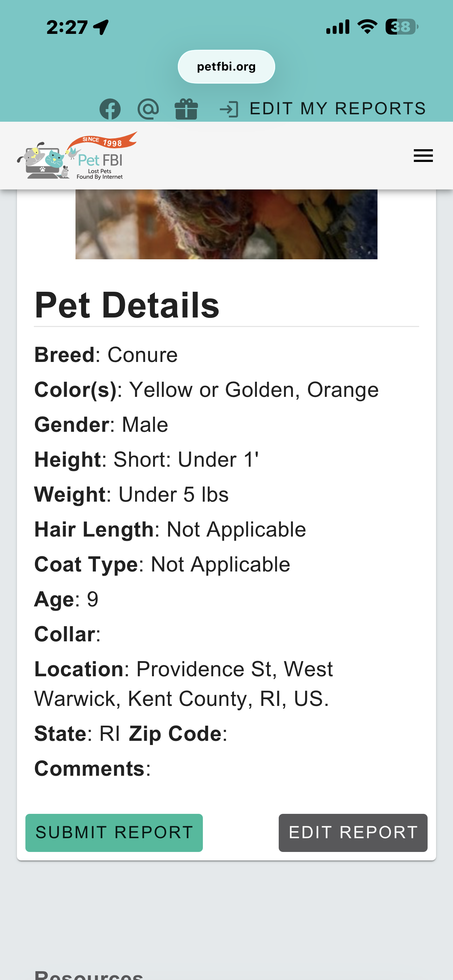
Task: Tap the Wi-Fi status icon
Action: tap(367, 27)
